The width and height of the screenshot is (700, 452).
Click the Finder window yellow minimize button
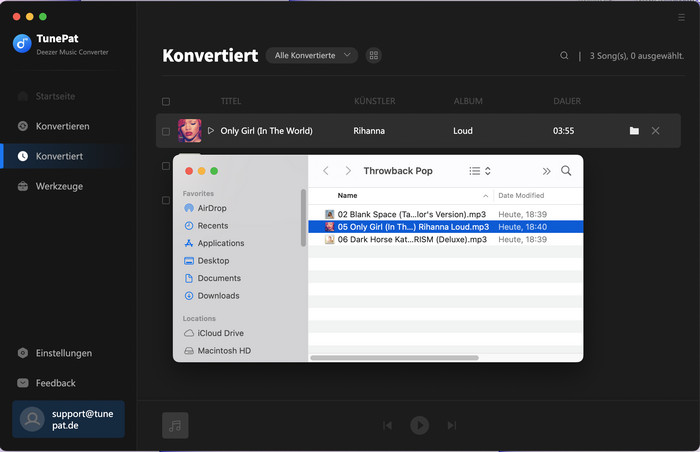tap(201, 171)
